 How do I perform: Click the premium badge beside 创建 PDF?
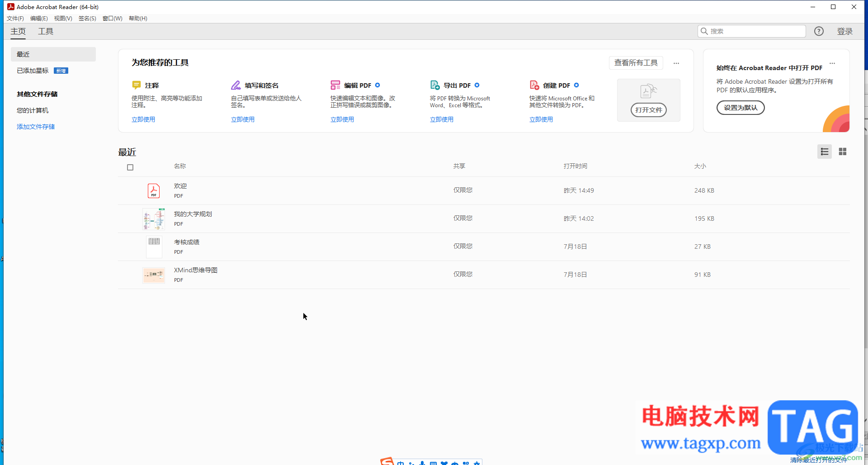(576, 85)
